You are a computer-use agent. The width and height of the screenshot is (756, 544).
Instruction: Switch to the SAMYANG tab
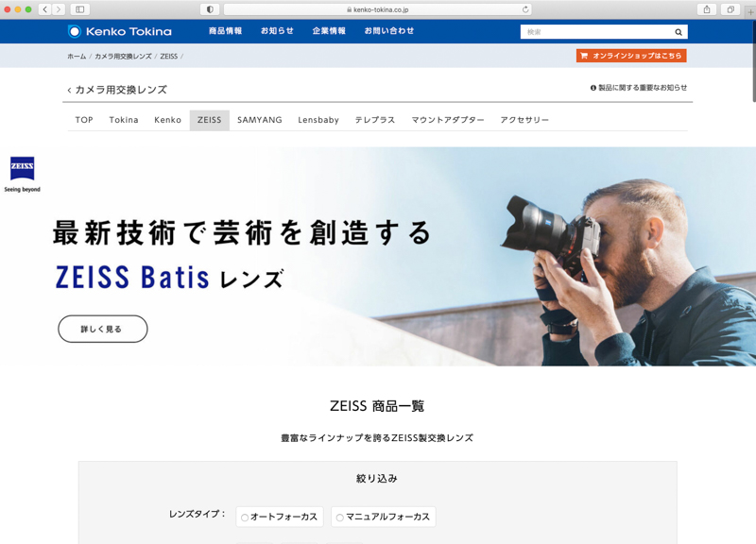click(x=259, y=120)
